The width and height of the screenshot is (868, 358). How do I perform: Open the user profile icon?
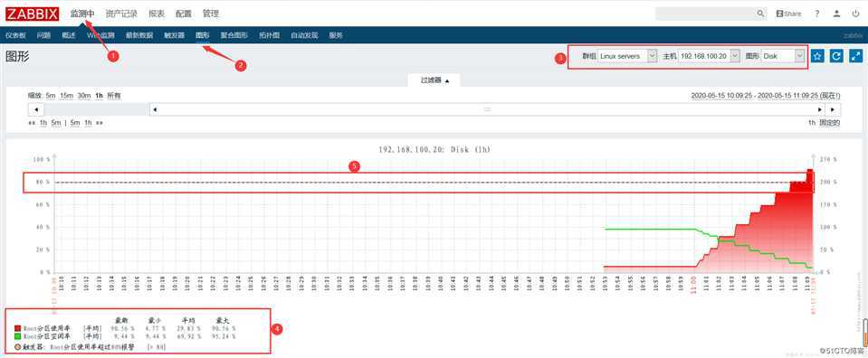(837, 14)
